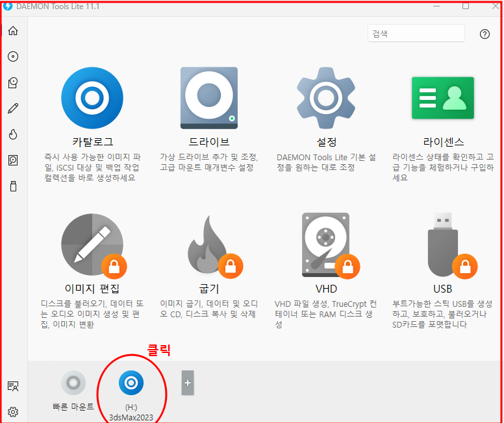504x423 pixels.
Task: Open the license/feedback sidebar icon near bottom
Action: pyautogui.click(x=13, y=386)
